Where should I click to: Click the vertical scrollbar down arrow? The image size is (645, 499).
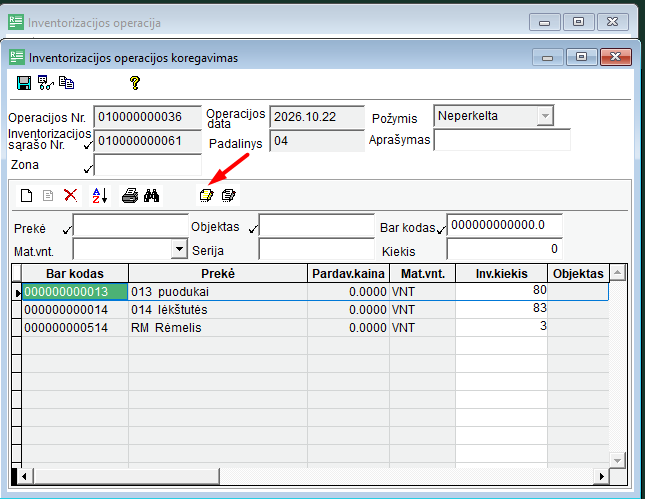coord(618,460)
